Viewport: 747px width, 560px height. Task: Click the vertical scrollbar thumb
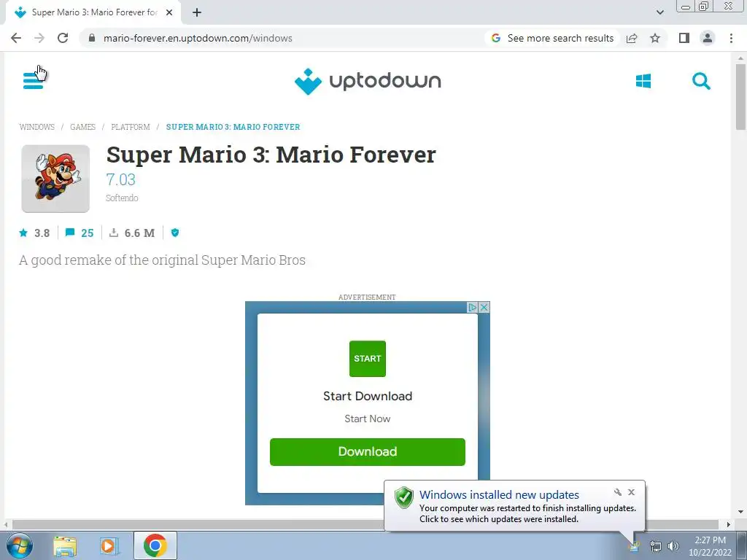[740, 97]
